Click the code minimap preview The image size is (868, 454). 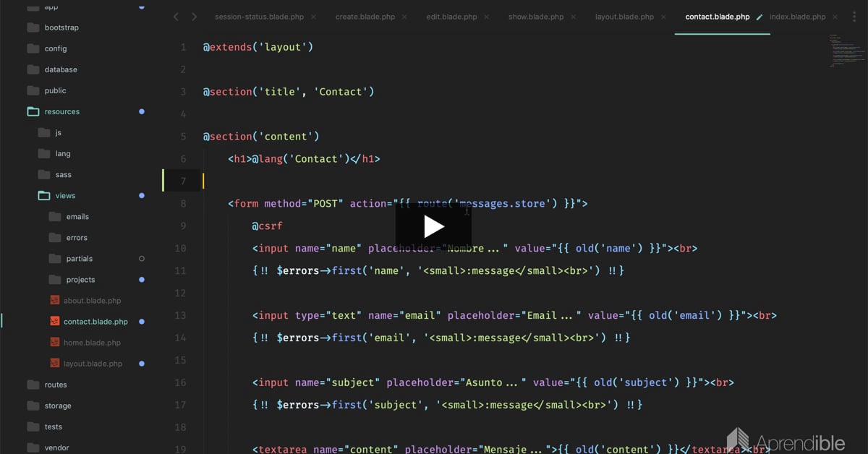[846, 50]
